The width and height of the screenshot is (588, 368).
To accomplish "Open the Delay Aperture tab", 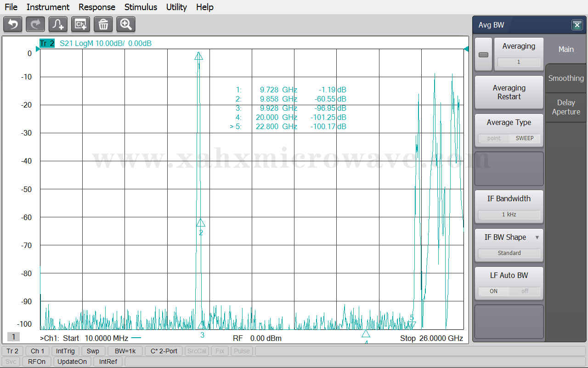I will click(566, 107).
